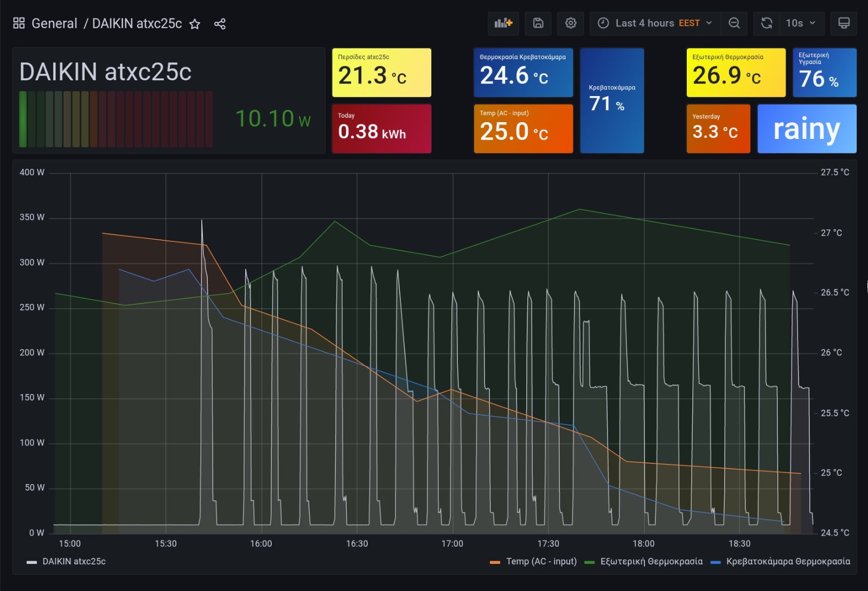Click the 10.10 W power reading
This screenshot has height=591, width=868.
point(273,119)
